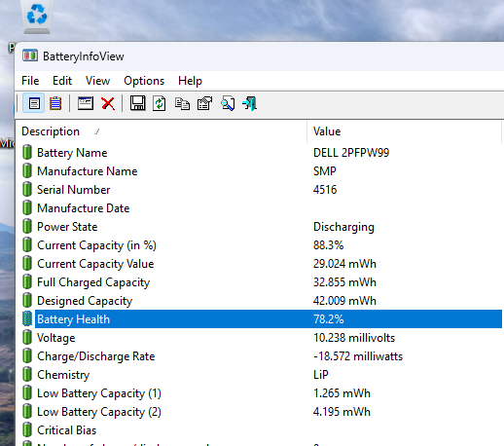Click the 32.855 mWh value
Viewport: 504px width, 446px height.
coord(344,281)
